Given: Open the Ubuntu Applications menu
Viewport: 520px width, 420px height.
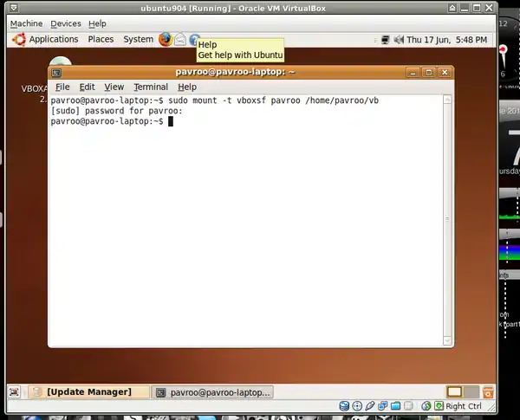Looking at the screenshot, I should 45,39.
